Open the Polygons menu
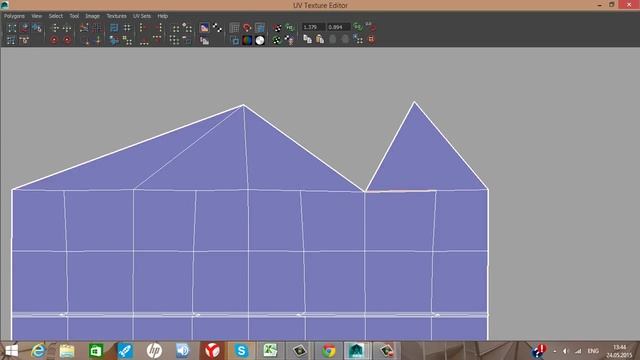 [x=14, y=16]
